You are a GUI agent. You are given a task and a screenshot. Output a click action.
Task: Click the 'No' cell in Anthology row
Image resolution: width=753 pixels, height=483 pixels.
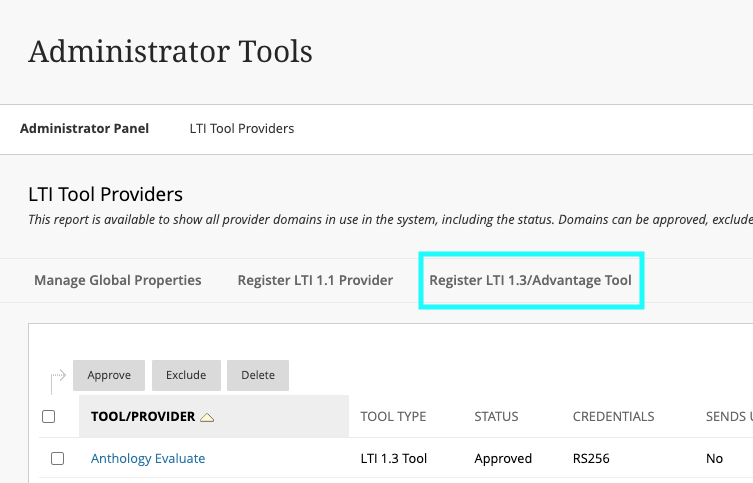click(x=715, y=459)
